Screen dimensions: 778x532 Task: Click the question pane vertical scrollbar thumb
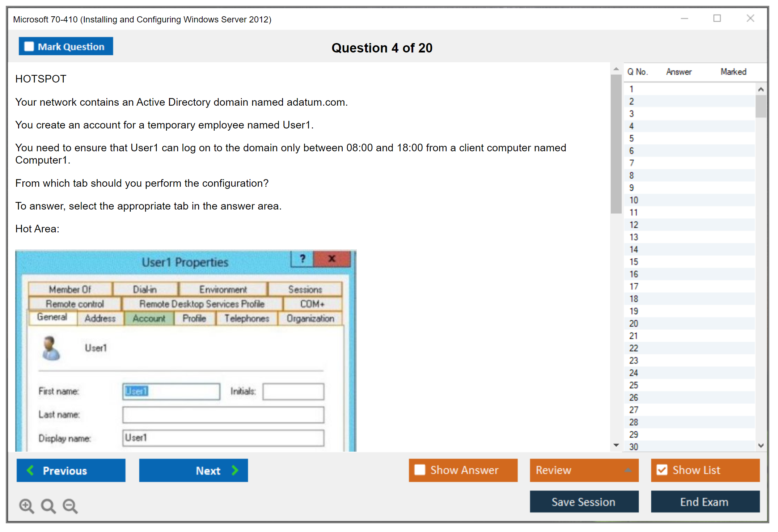616,144
